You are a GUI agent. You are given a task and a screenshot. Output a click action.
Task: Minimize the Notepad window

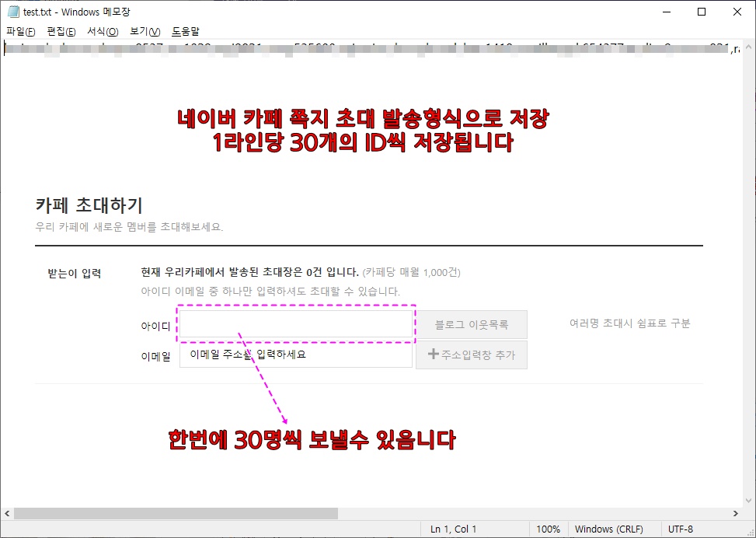[x=667, y=12]
